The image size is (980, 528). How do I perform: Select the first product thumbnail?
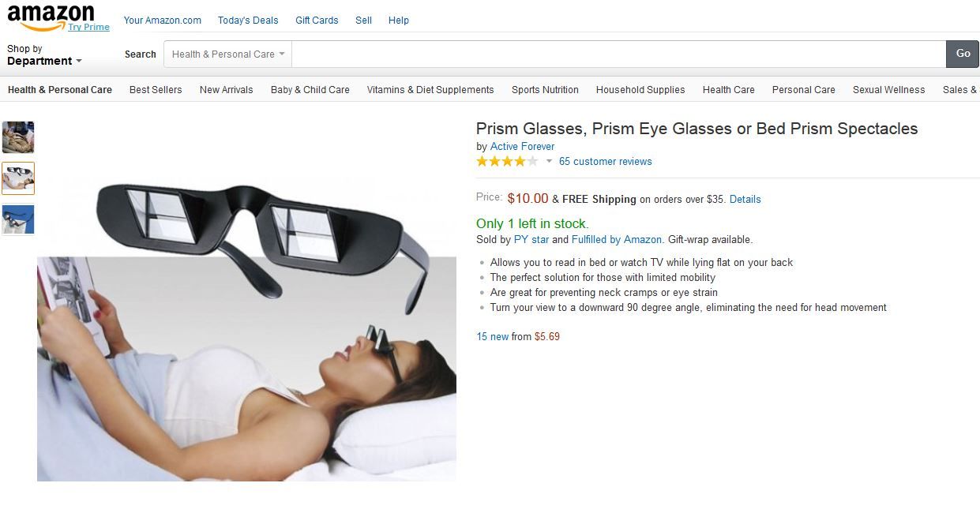[18, 137]
